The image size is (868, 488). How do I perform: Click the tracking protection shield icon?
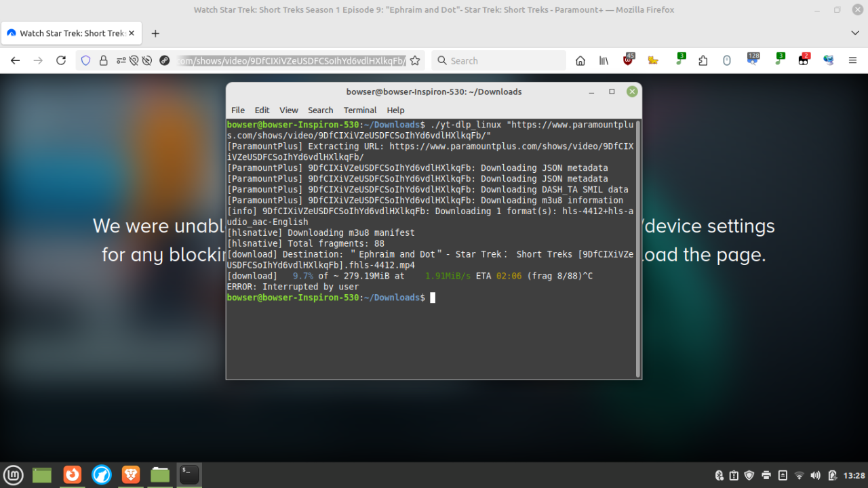85,60
